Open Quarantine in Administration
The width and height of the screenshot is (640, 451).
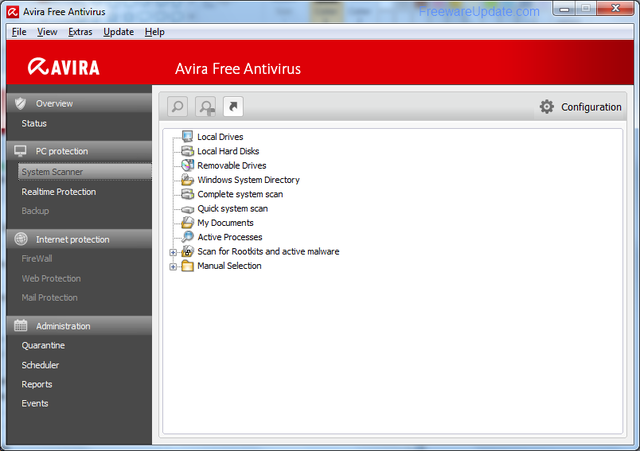(x=43, y=345)
